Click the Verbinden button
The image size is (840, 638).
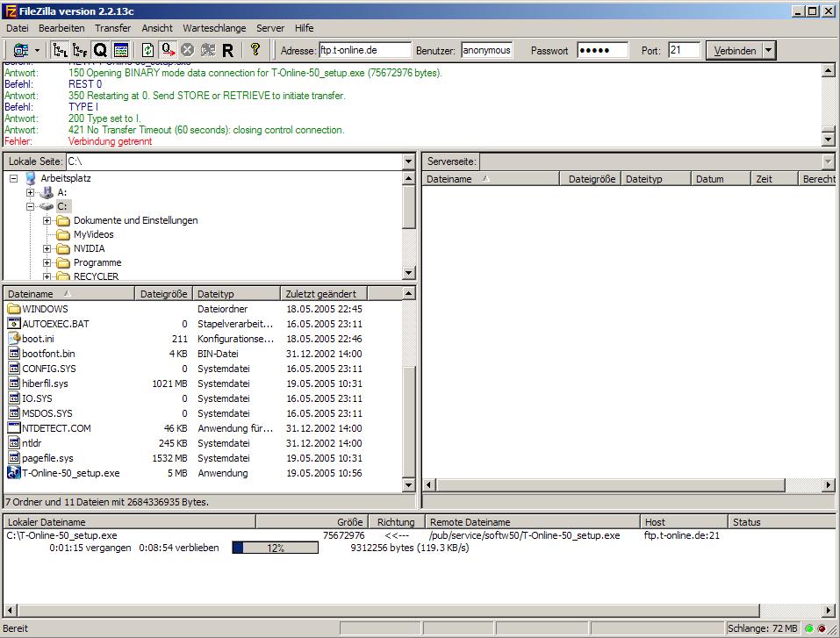tap(735, 50)
